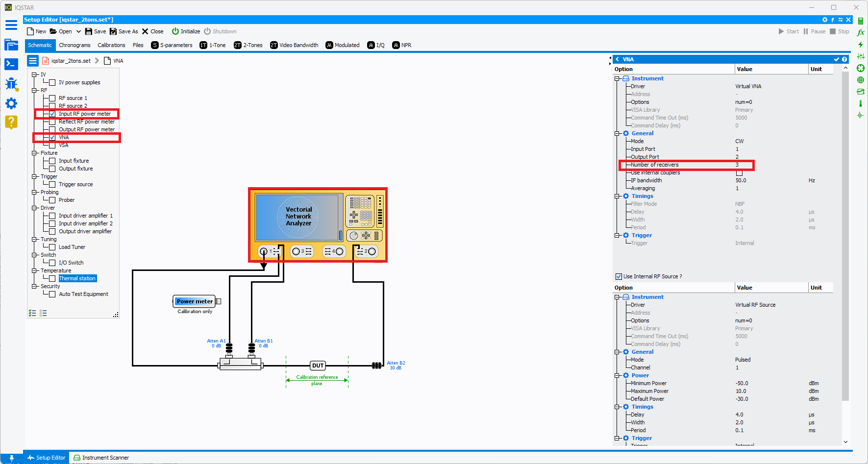Image resolution: width=868 pixels, height=464 pixels.
Task: Click the New setup button
Action: pyautogui.click(x=37, y=31)
